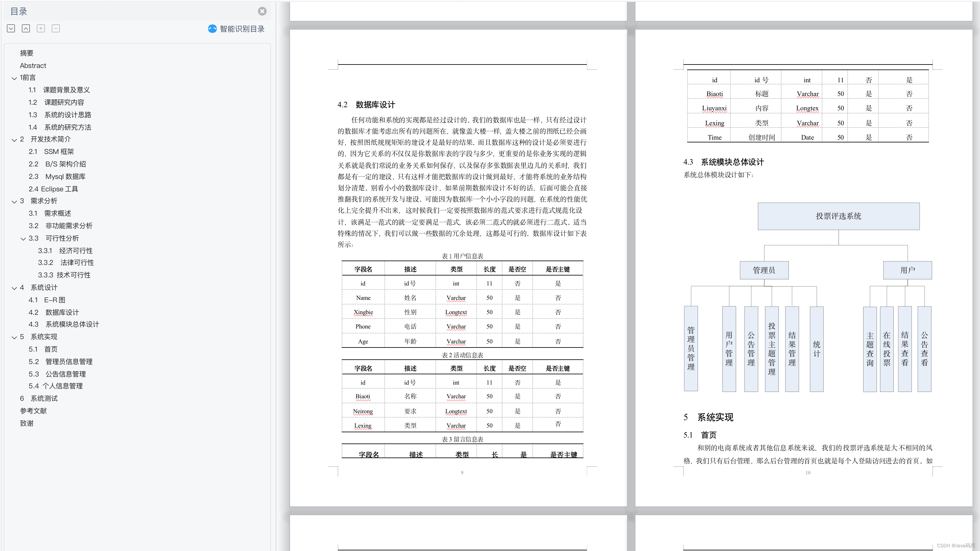Go to 2.2 B/S 架构介绍
980x551 pixels.
click(x=57, y=164)
